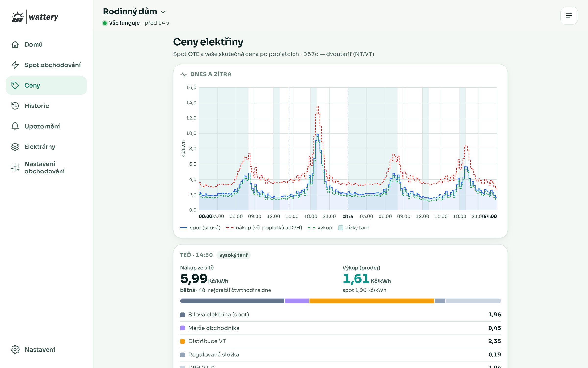Click the Elektrárny layers icon
Screen dimensions: 588x368
pyautogui.click(x=15, y=147)
